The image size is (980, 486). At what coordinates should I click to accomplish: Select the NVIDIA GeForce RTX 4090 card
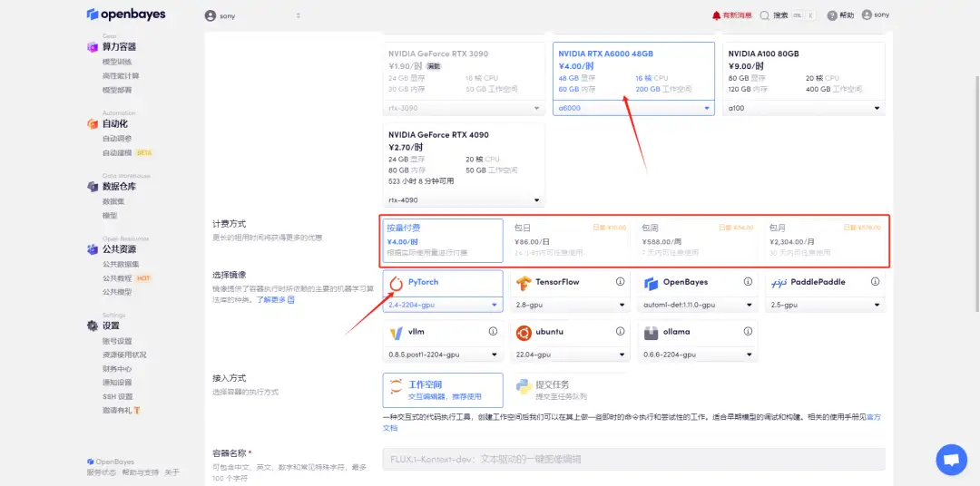(x=464, y=165)
